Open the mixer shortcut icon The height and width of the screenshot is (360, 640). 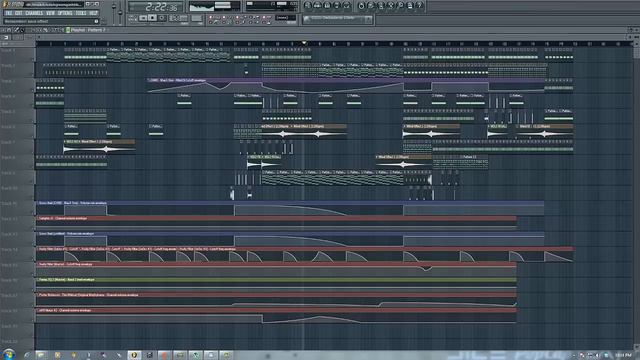click(x=347, y=5)
